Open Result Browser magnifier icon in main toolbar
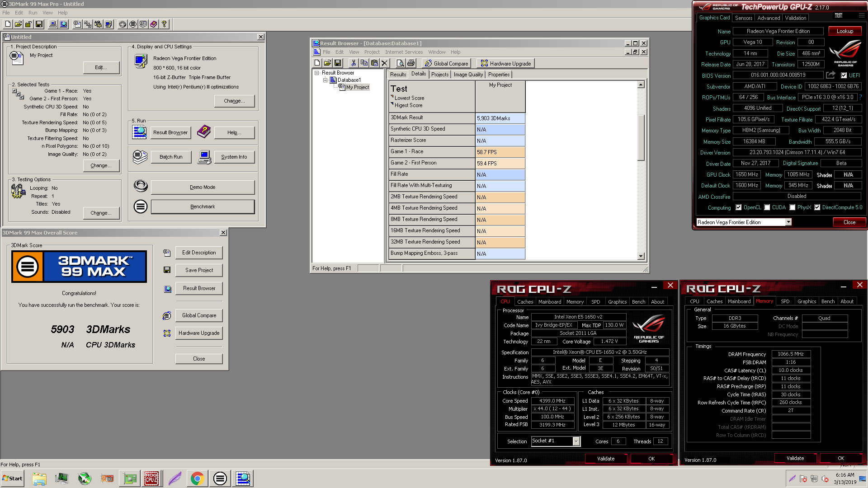 (x=63, y=24)
